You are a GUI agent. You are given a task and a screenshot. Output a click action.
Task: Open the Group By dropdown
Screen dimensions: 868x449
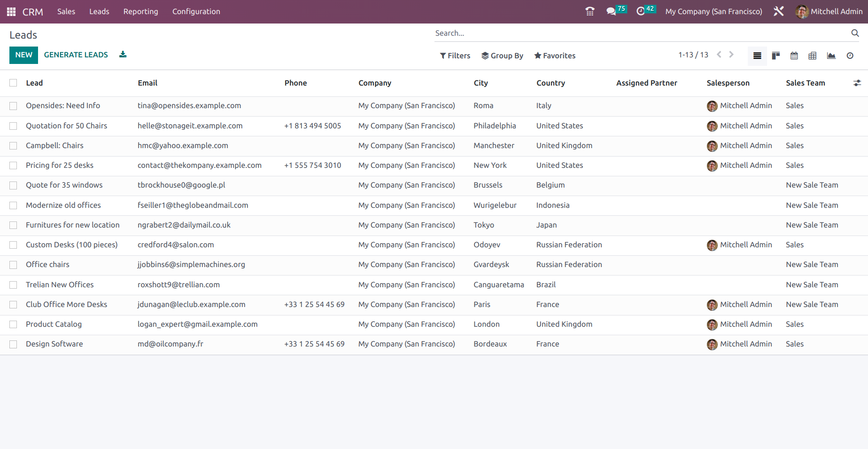[x=502, y=55]
